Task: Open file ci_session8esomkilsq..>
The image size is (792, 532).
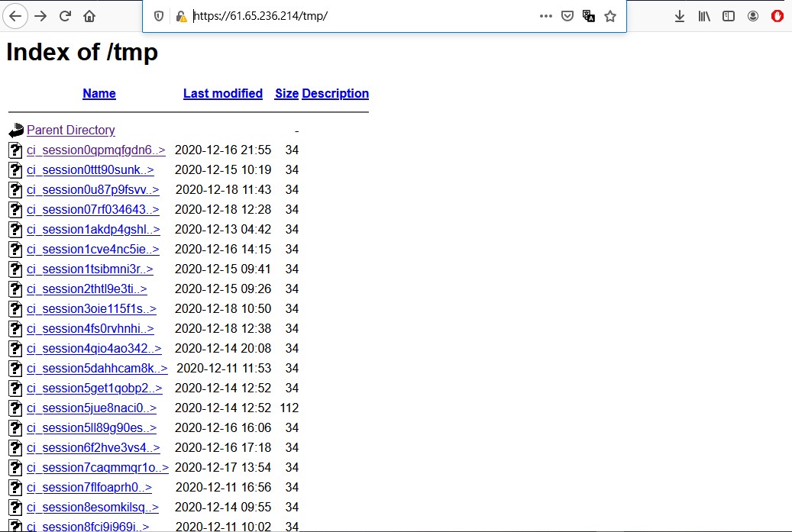Action: click(x=92, y=508)
